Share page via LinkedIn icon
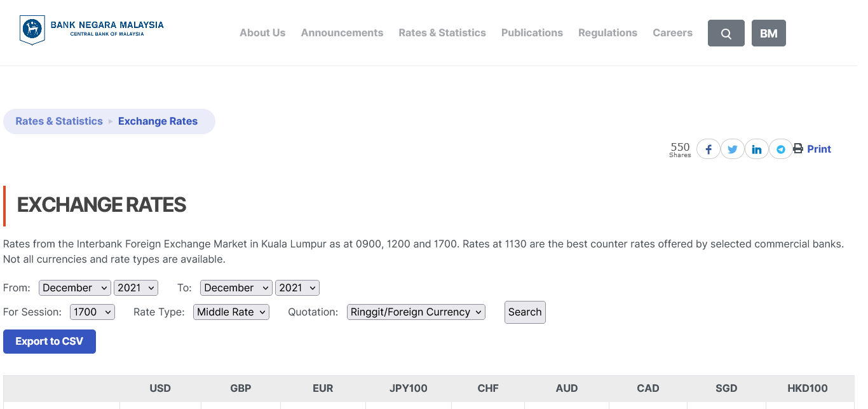Viewport: 868px width, 409px height. [x=756, y=149]
